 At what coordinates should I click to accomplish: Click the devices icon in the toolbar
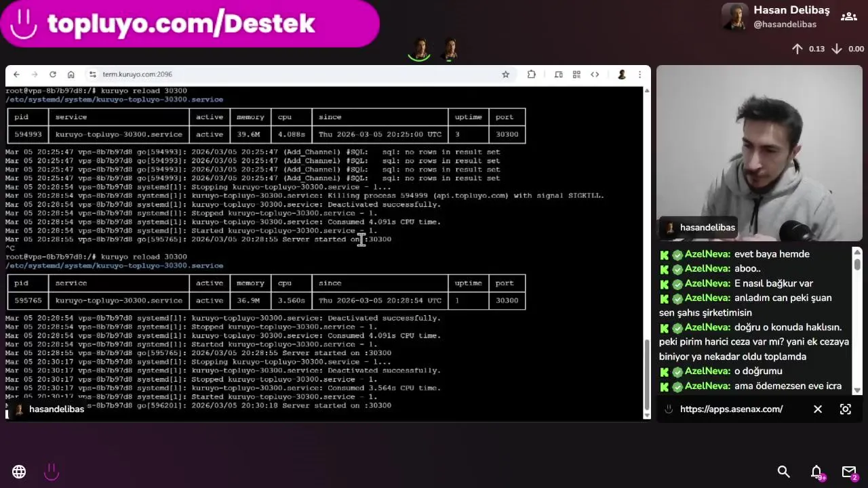(x=558, y=75)
